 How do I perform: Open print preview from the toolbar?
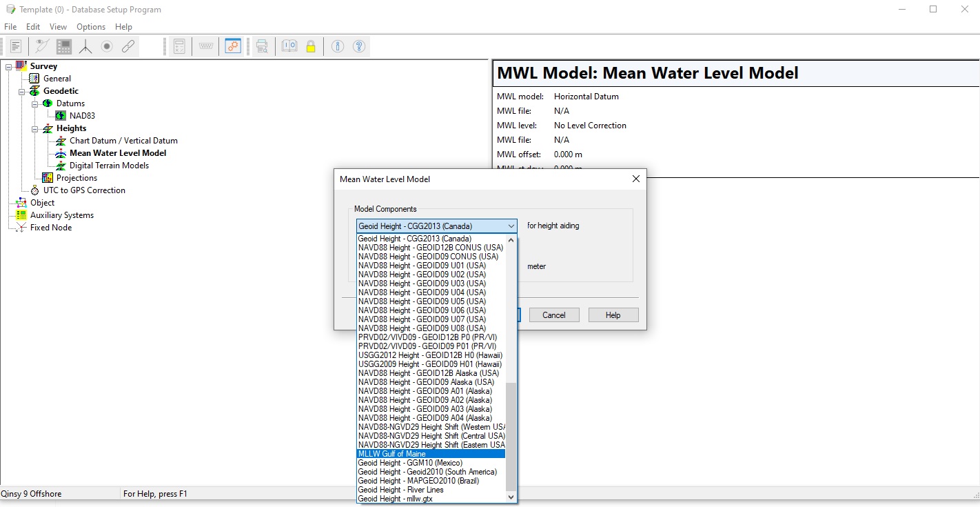262,46
